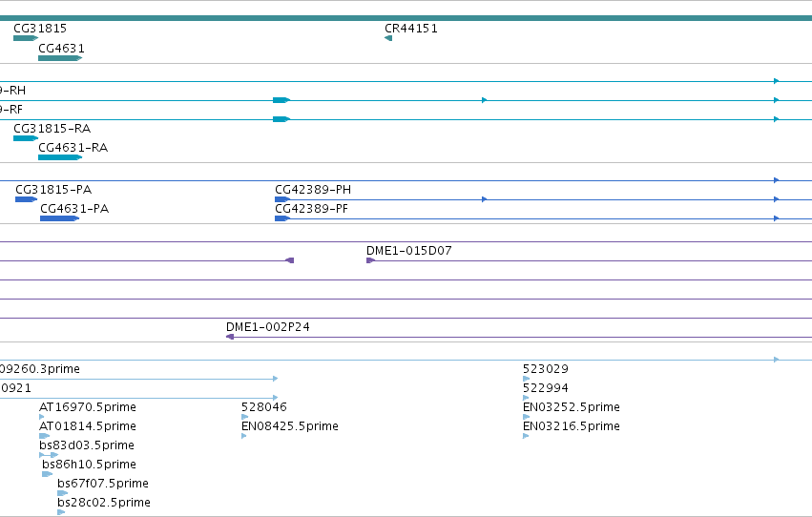Image resolution: width=812 pixels, height=517 pixels.
Task: Click the CG42389-PF exon glyph
Action: 282,218
